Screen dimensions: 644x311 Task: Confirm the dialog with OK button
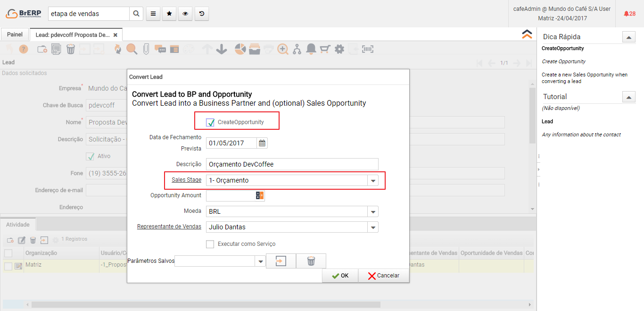point(340,276)
